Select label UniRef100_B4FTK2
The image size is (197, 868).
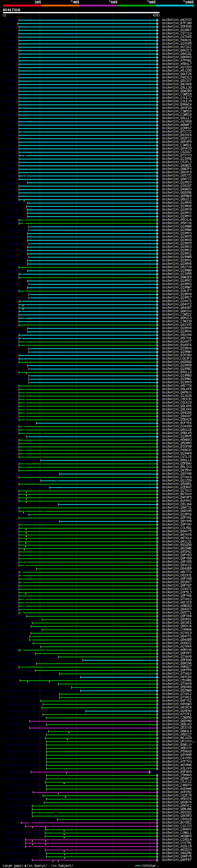[176, 700]
